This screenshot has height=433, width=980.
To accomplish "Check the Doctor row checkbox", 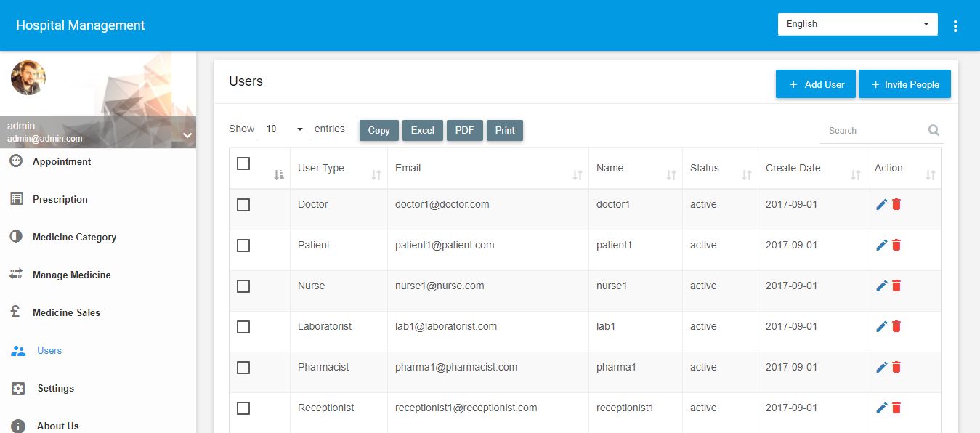I will pos(243,205).
